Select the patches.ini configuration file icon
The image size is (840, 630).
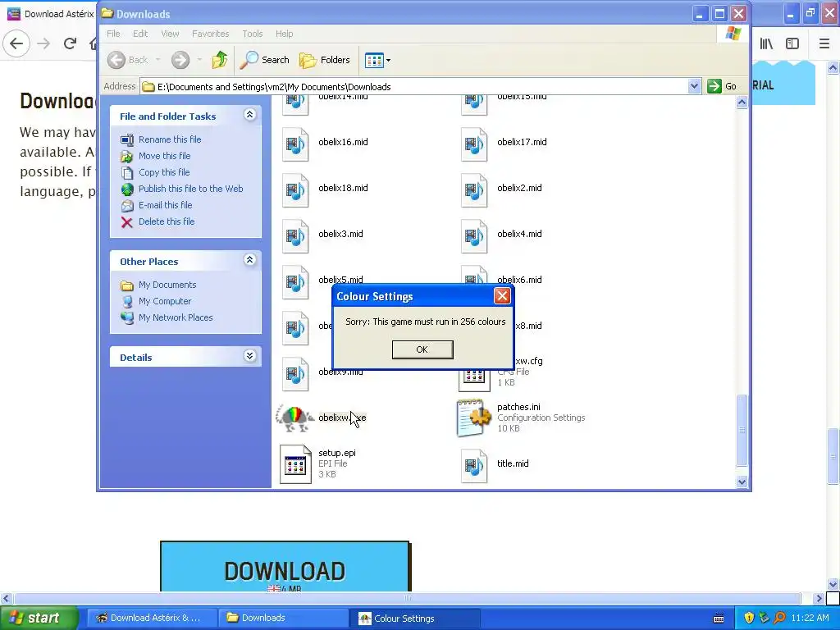474,418
